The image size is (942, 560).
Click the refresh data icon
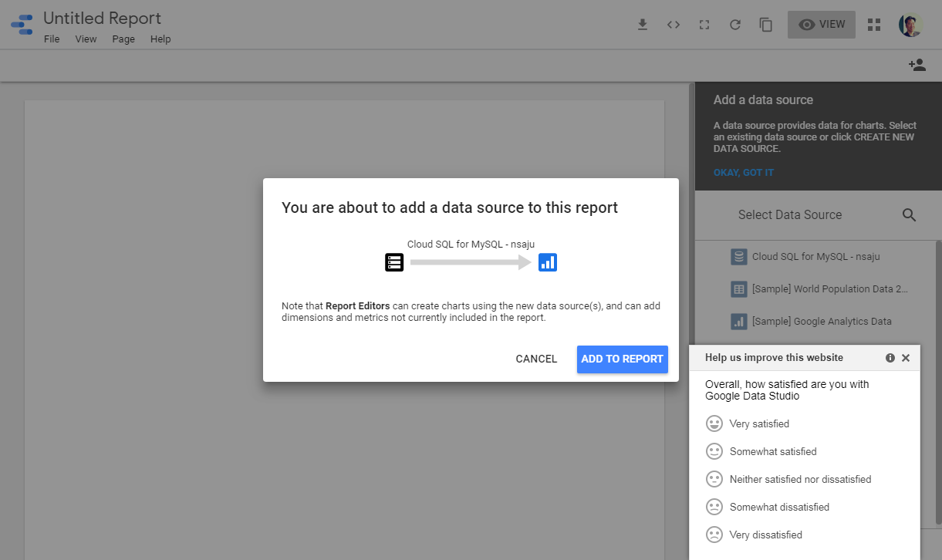coord(735,25)
